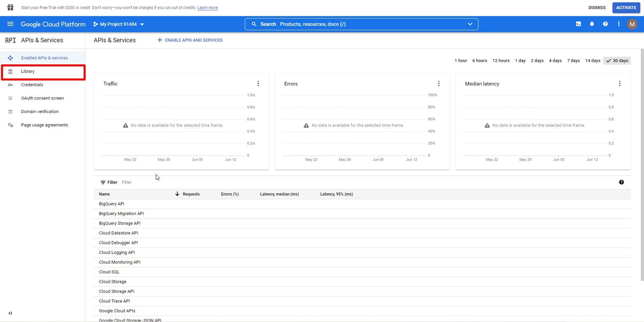
Task: Click the Dismiss button
Action: tap(597, 8)
